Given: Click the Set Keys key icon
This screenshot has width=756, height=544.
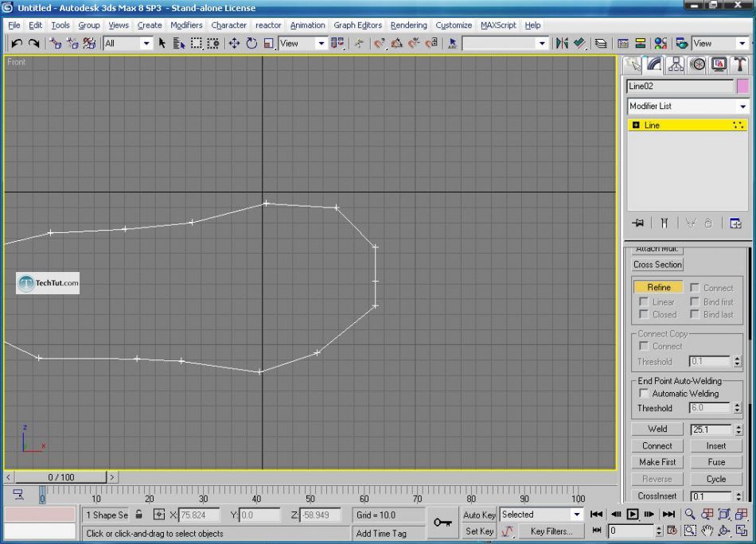Looking at the screenshot, I should coord(442,522).
